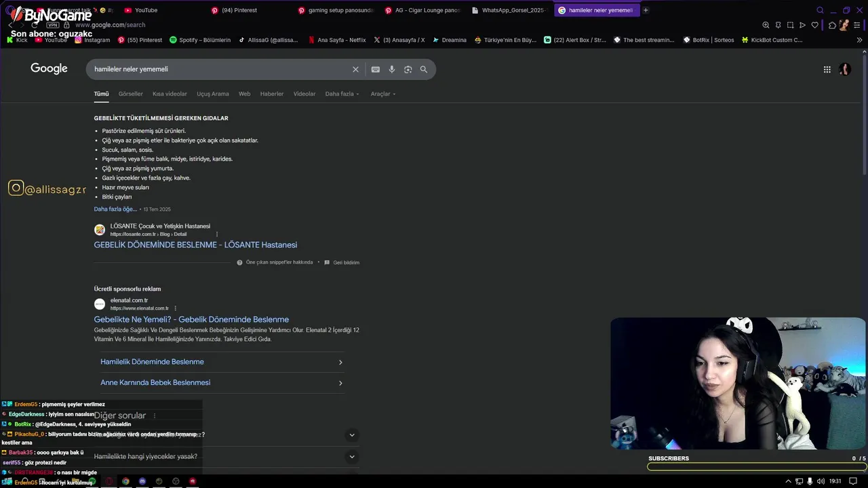The height and width of the screenshot is (488, 868).
Task: Click Chrome icon in the taskbar
Action: pyautogui.click(x=125, y=481)
